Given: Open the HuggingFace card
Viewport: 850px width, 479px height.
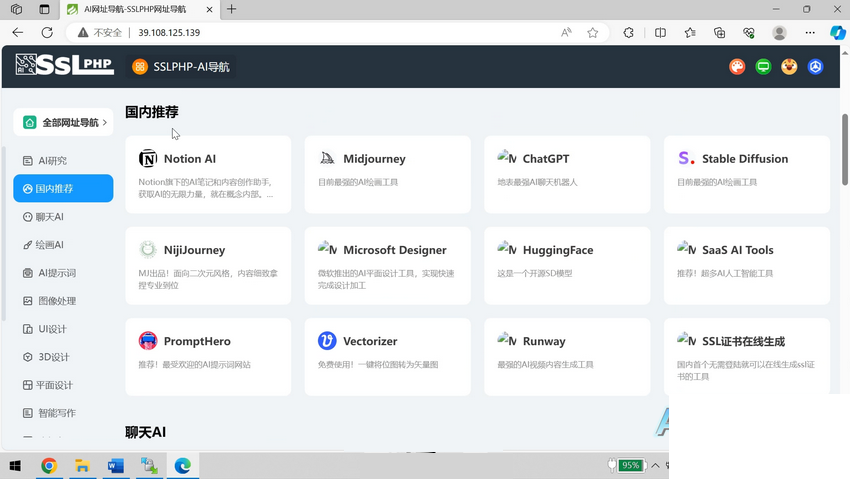Looking at the screenshot, I should [567, 266].
